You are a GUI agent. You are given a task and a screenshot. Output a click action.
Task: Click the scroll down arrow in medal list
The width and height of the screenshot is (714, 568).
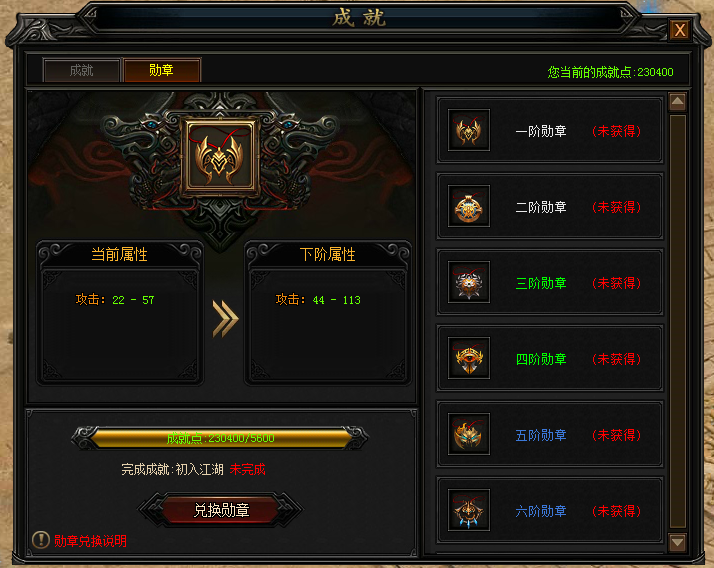coord(677,542)
